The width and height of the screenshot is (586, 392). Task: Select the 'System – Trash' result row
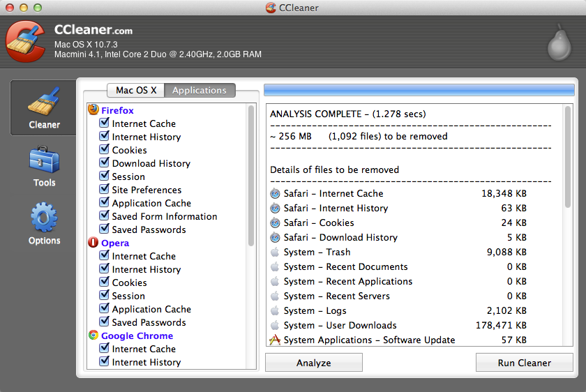tap(398, 252)
